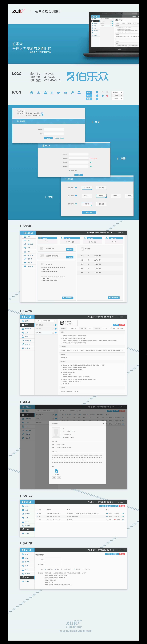The height and width of the screenshot is (644, 147).
Task: Close the 简历名称 resume popup
Action: (103, 424)
